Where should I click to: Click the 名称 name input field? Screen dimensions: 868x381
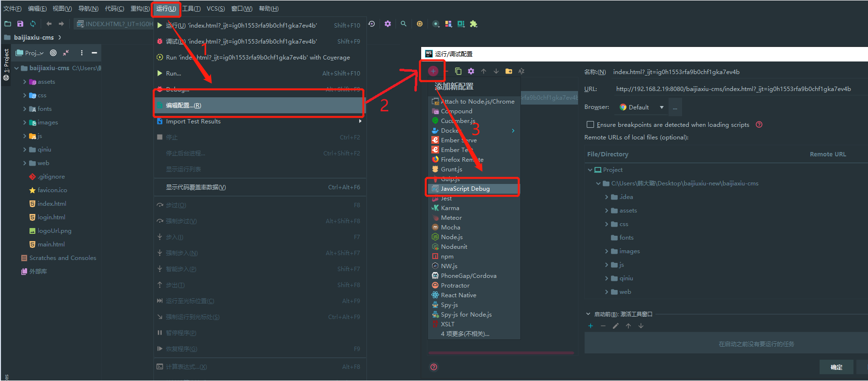point(739,72)
